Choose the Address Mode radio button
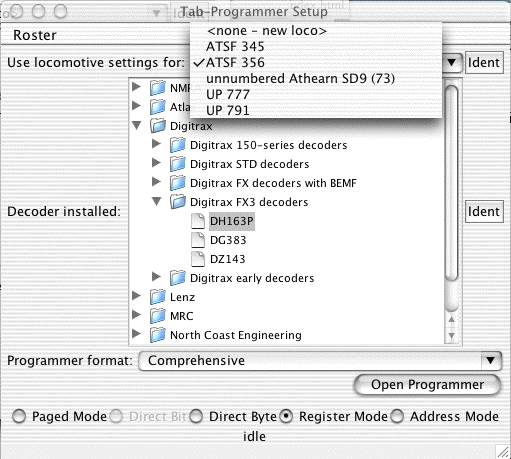 [397, 417]
